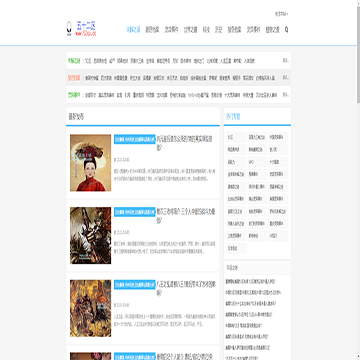The width and height of the screenshot is (360, 360).
Task: Expand more links in the orange category row
Action: (286, 78)
